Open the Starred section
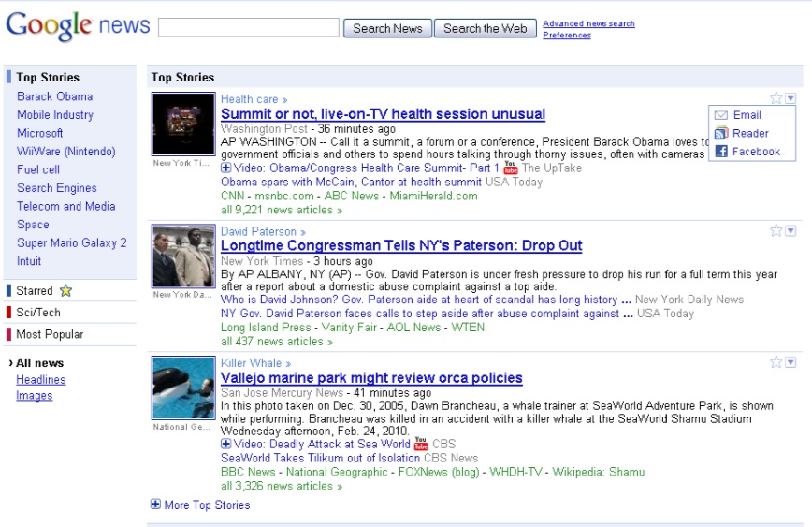This screenshot has width=812, height=527. tap(35, 291)
